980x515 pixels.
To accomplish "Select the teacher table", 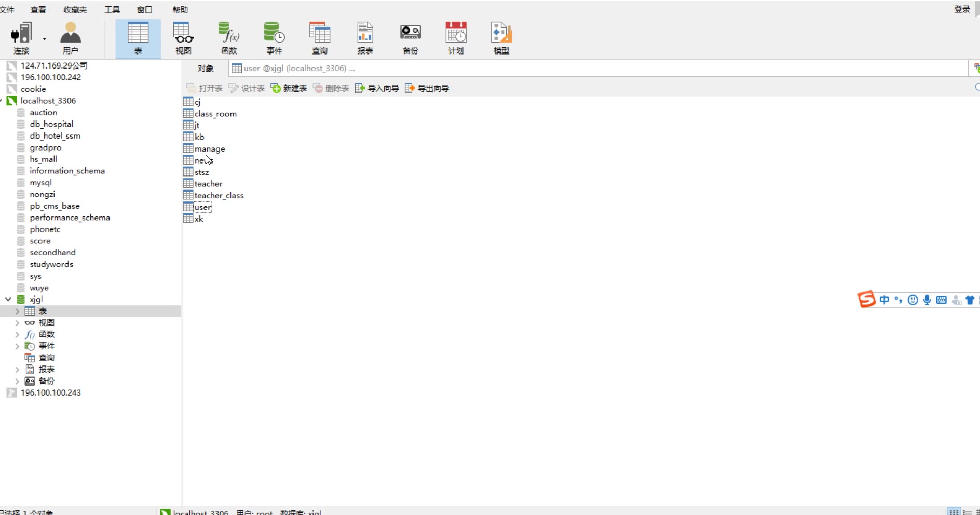I will pos(203,184).
